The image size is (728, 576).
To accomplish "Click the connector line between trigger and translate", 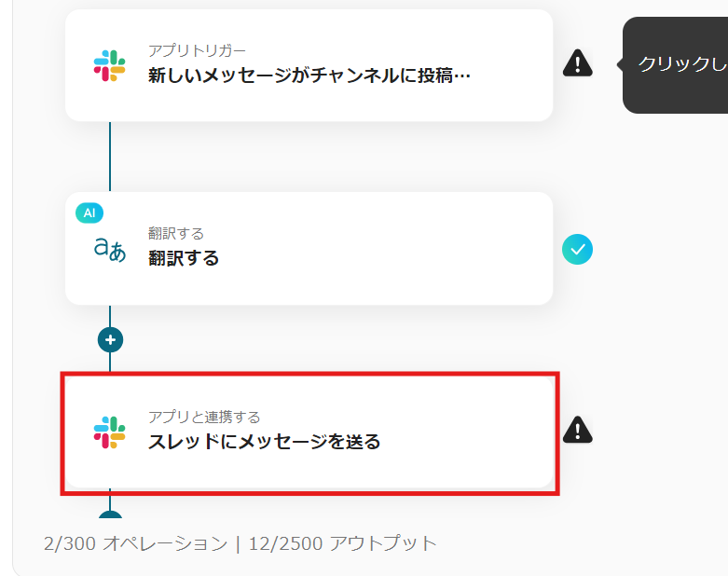I will tap(110, 157).
